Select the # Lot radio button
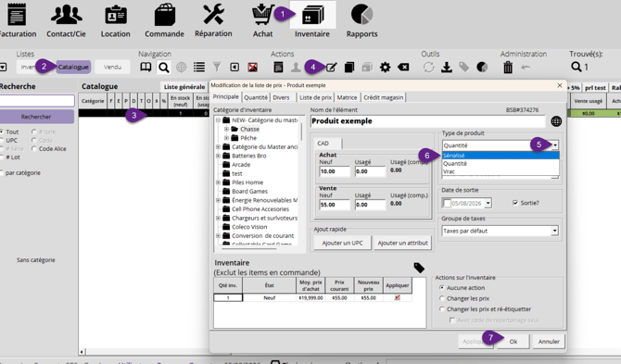621x364 pixels. 2,157
